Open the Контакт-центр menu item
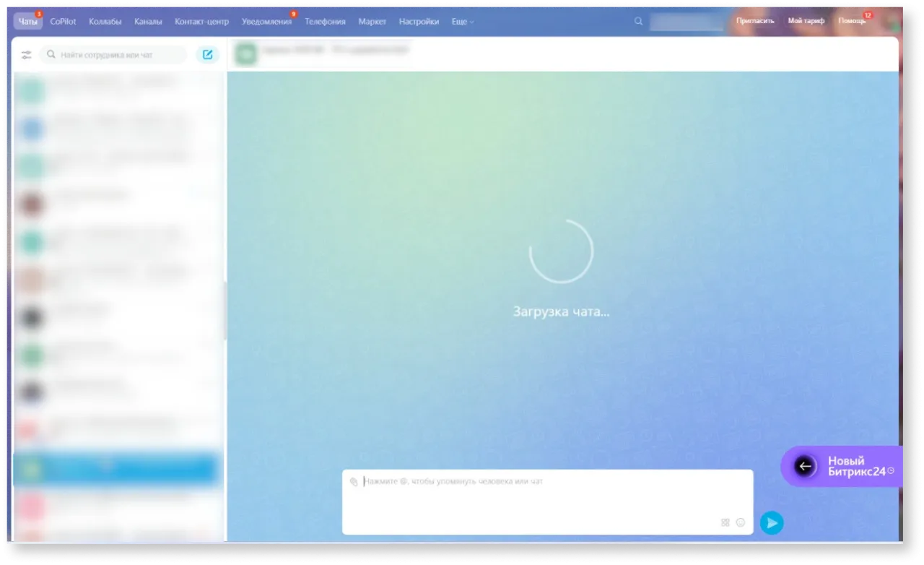Screen dimensions: 924x565 pyautogui.click(x=201, y=22)
